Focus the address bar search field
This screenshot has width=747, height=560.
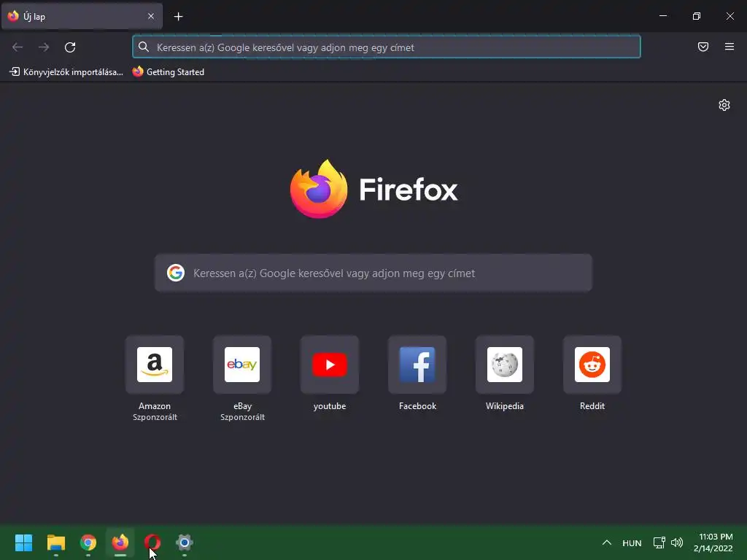[387, 47]
